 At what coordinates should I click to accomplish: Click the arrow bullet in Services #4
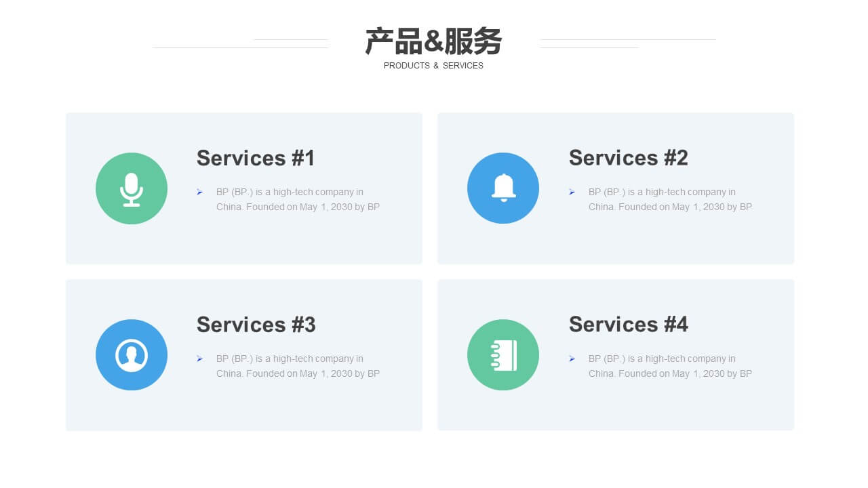pos(572,359)
